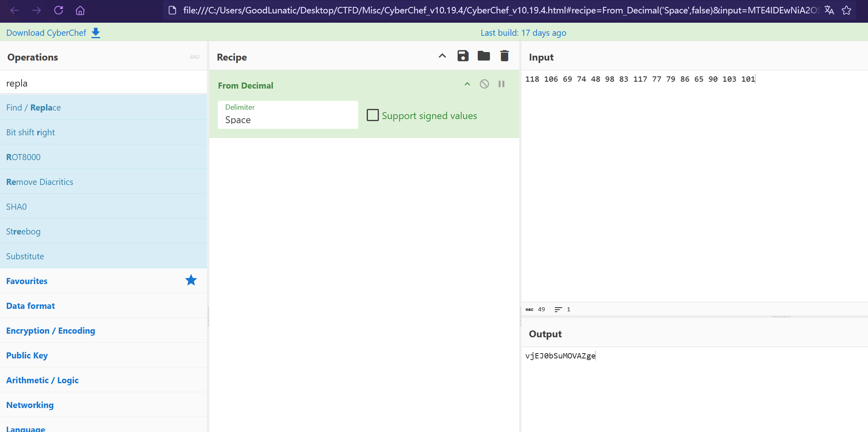Image resolution: width=868 pixels, height=432 pixels.
Task: Click the Download CyberChef arrow icon
Action: pos(96,33)
